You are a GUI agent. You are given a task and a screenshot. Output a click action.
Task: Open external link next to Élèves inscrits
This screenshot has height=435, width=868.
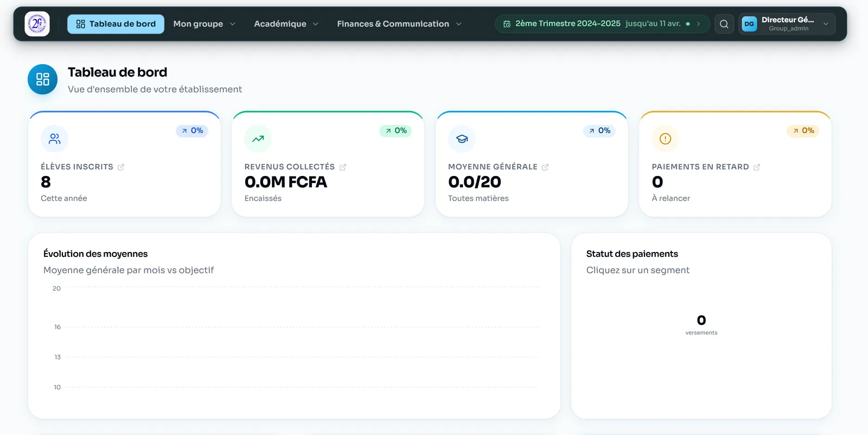(x=121, y=167)
